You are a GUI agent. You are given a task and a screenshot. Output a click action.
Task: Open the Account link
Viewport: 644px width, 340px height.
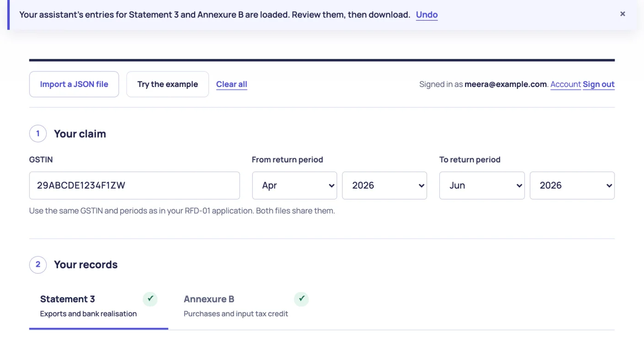coord(566,84)
